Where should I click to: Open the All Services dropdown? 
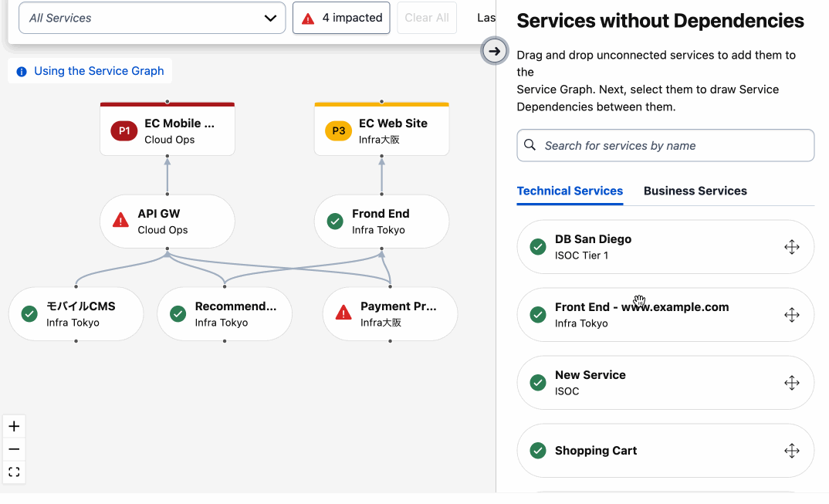coord(152,18)
